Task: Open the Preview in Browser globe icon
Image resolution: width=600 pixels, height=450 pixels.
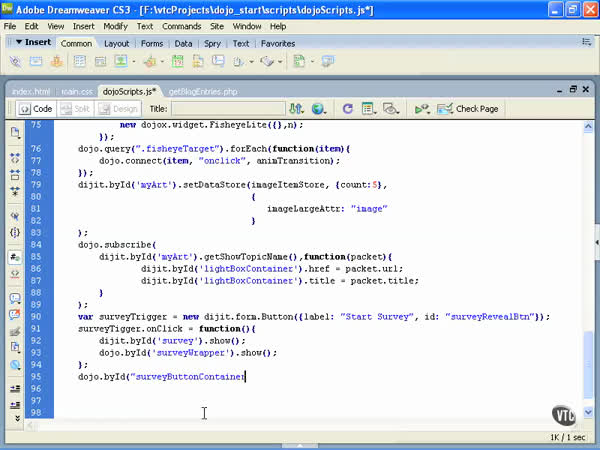Action: click(x=318, y=109)
